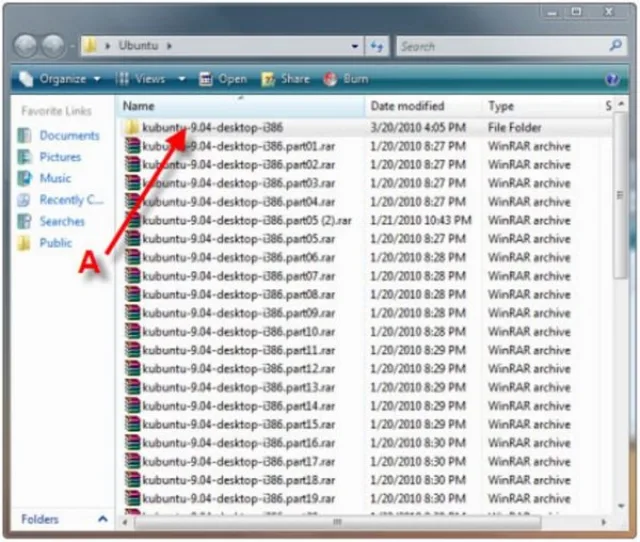Click the WinRAR icon of part12.rar
Viewport: 640px width, 542px height.
(x=133, y=369)
